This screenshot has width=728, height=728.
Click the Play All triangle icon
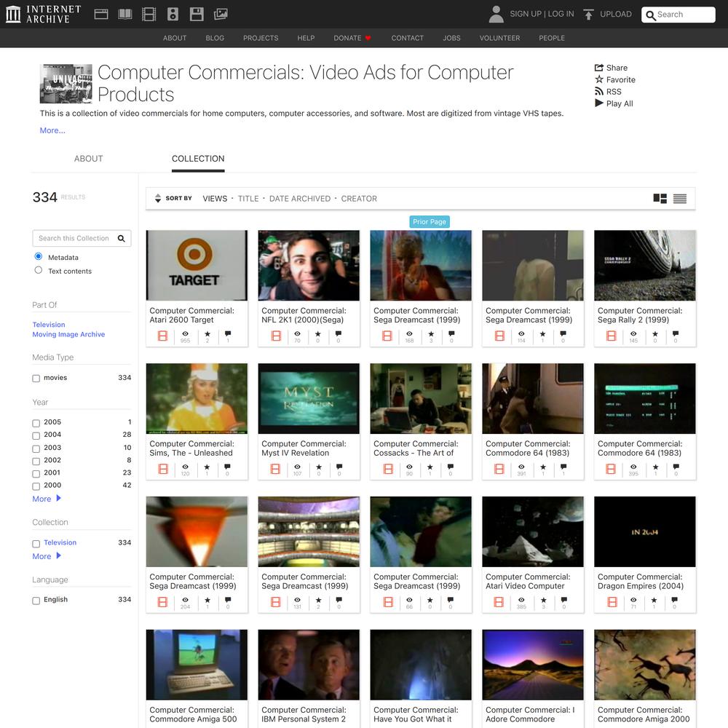click(x=599, y=103)
